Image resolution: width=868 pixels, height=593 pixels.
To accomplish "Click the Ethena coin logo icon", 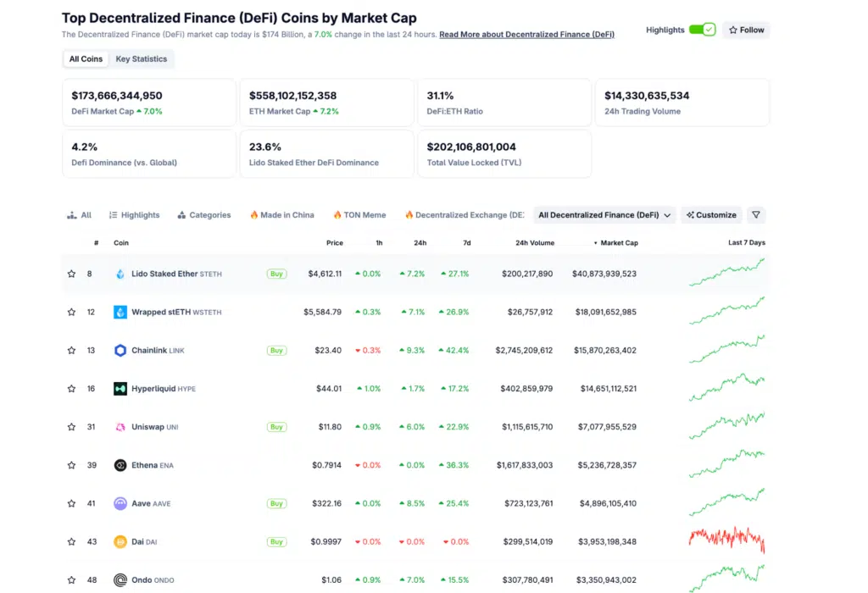I will (120, 465).
